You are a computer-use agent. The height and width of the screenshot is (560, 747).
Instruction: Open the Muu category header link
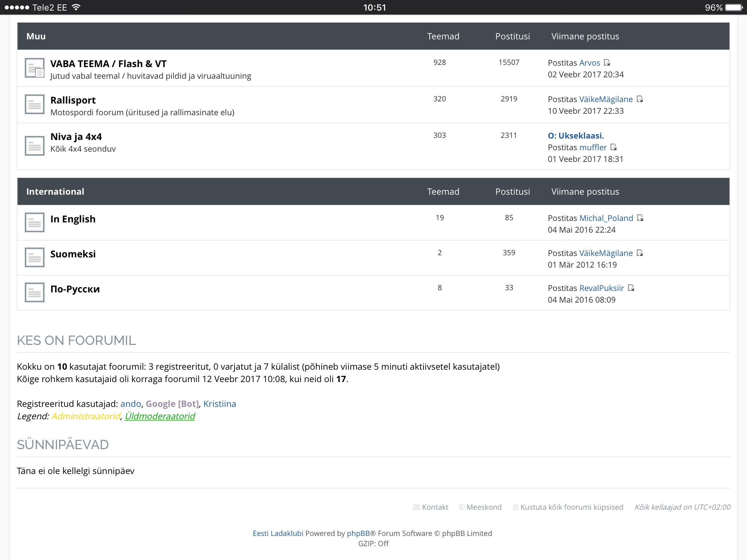coord(36,36)
